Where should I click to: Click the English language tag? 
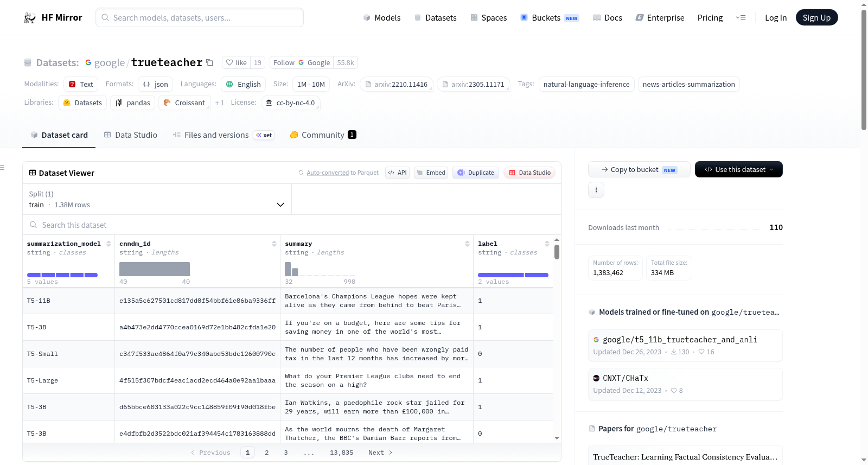coord(243,84)
